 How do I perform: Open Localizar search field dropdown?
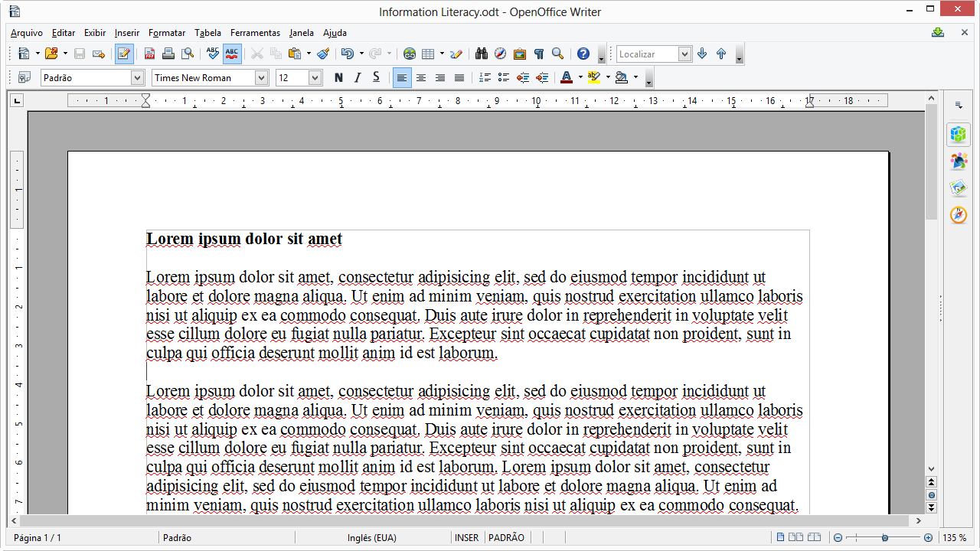click(684, 54)
